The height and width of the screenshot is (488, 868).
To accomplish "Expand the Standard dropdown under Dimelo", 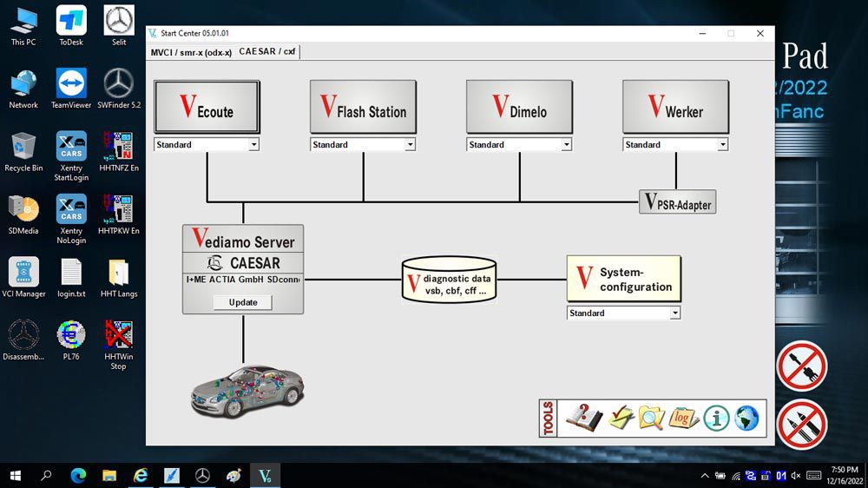I will pos(566,144).
